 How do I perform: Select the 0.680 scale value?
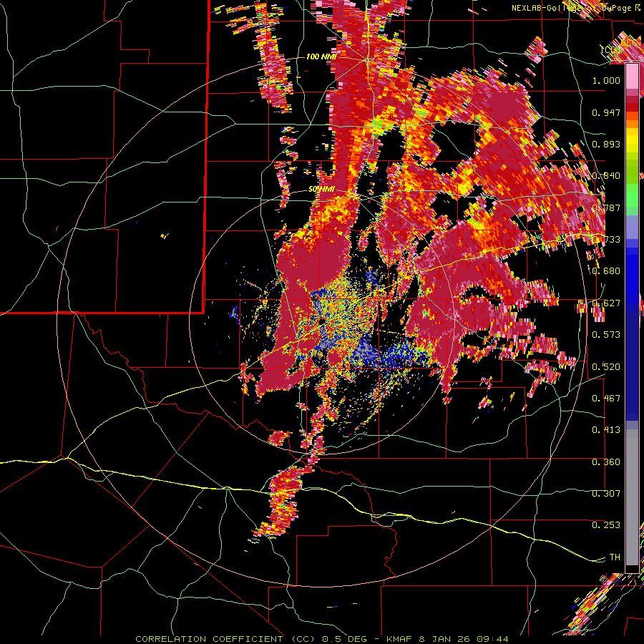tap(606, 271)
